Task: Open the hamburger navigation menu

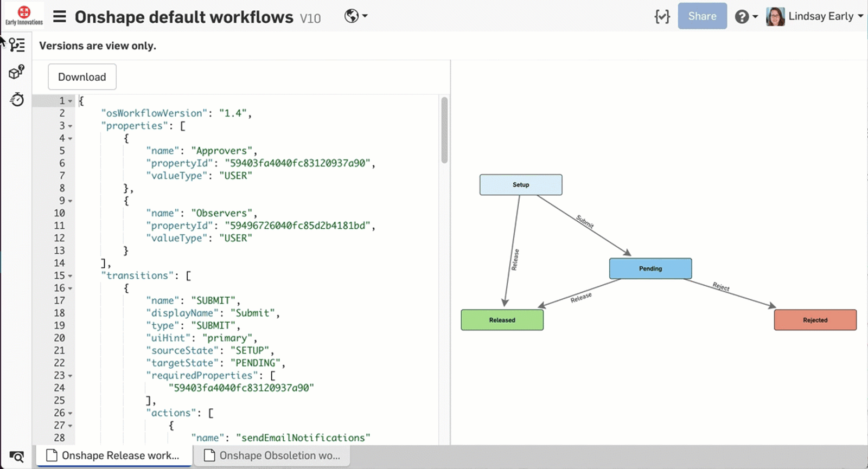Action: point(60,17)
